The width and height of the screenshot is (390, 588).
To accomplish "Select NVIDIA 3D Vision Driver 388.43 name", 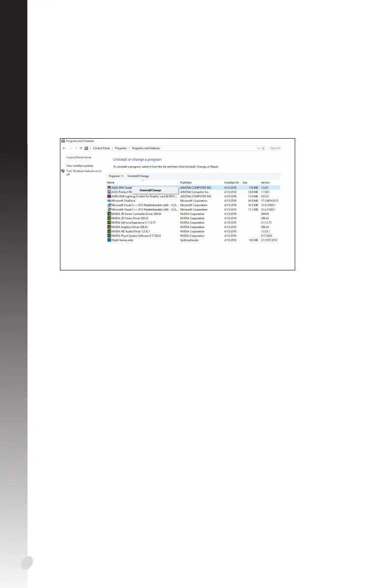I will click(130, 218).
